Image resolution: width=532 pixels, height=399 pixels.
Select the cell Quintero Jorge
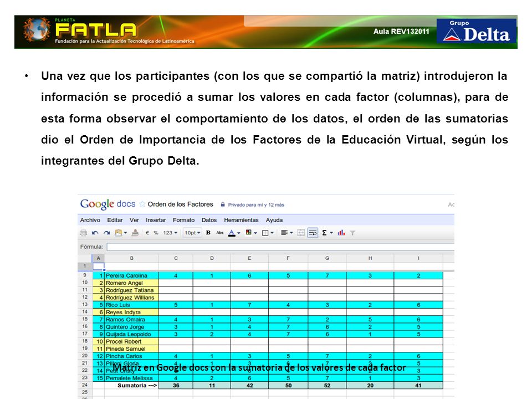point(132,327)
